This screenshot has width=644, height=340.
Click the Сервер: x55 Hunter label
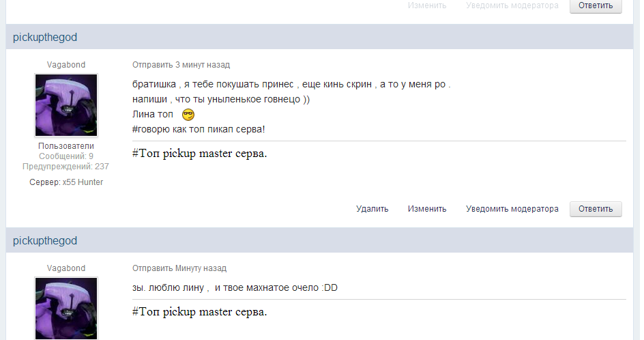point(66,182)
